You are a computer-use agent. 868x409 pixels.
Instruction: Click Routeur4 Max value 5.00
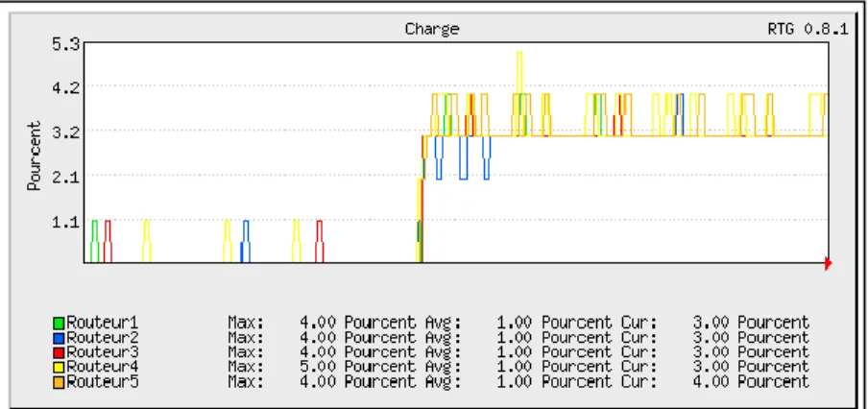318,367
